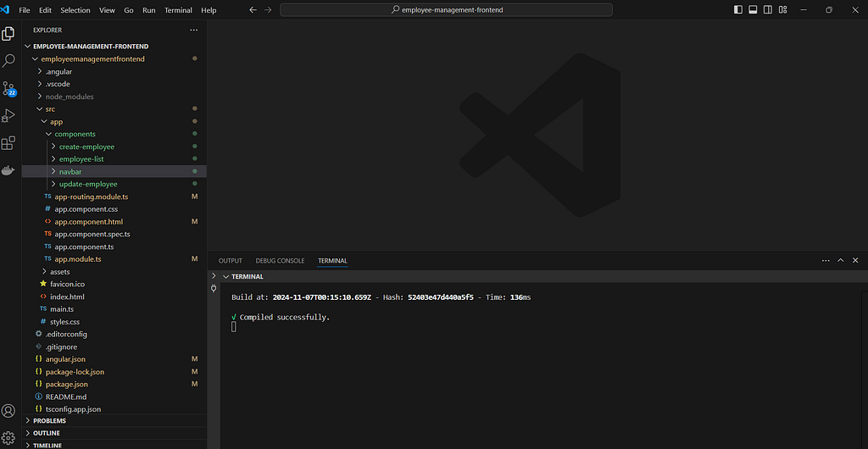Close the bottom panel
Screen dimensions: 868x449
(855, 260)
